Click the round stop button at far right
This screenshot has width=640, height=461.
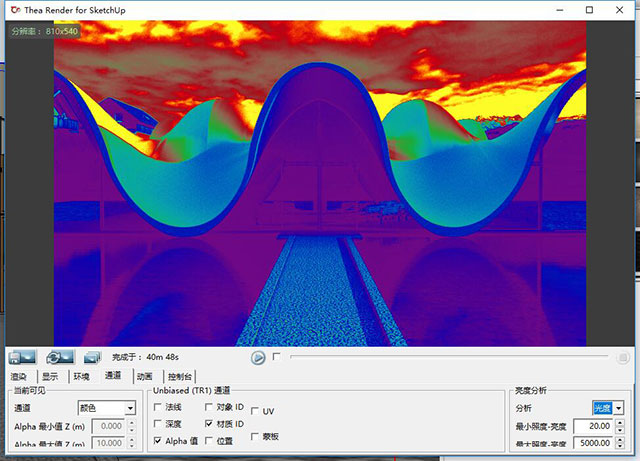coord(623,358)
